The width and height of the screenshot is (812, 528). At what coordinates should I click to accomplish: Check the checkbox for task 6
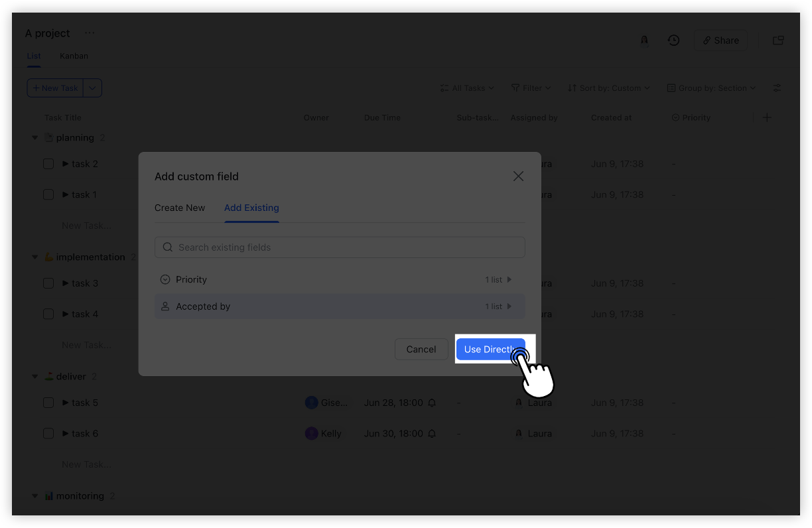(48, 433)
